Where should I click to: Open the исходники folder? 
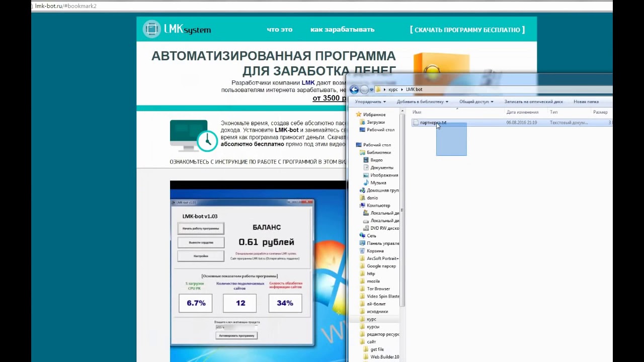tap(373, 311)
